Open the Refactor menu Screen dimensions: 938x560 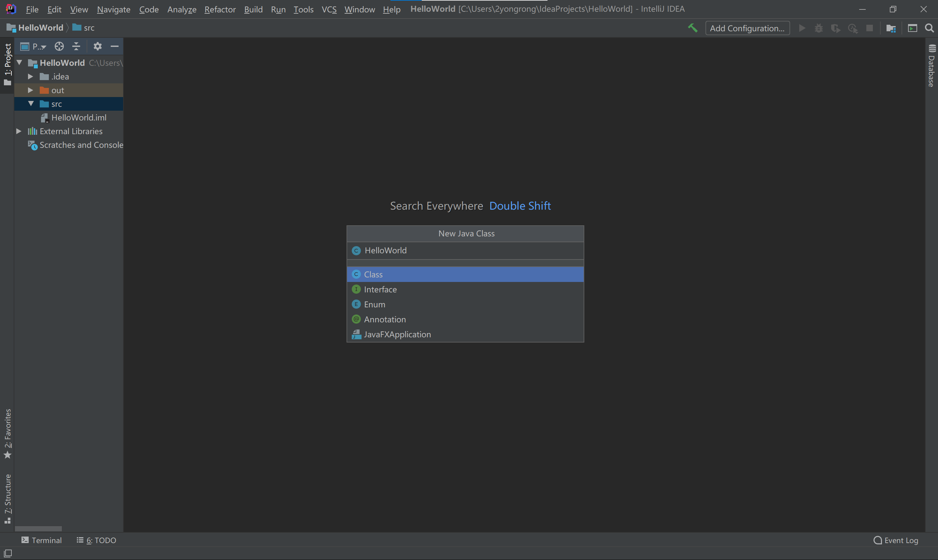click(220, 9)
